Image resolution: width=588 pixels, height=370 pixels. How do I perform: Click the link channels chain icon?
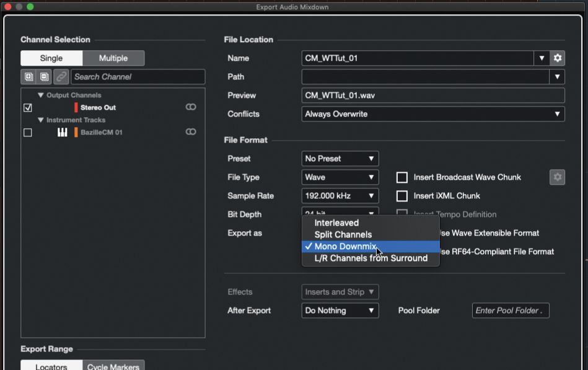point(61,77)
